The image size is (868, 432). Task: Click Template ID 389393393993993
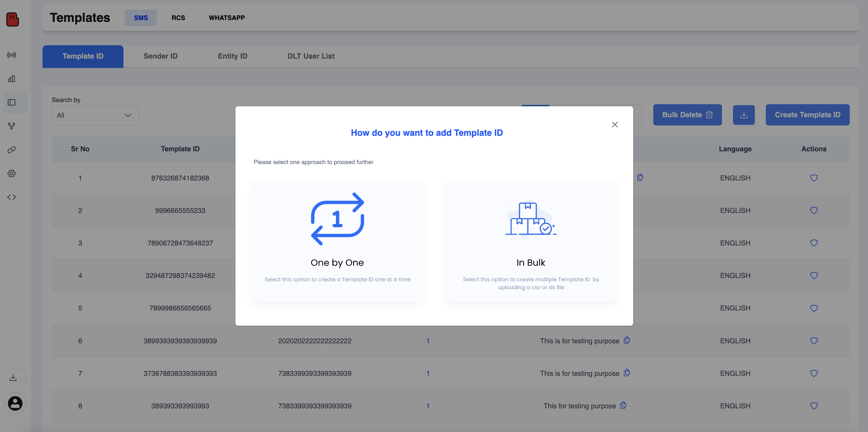(180, 406)
